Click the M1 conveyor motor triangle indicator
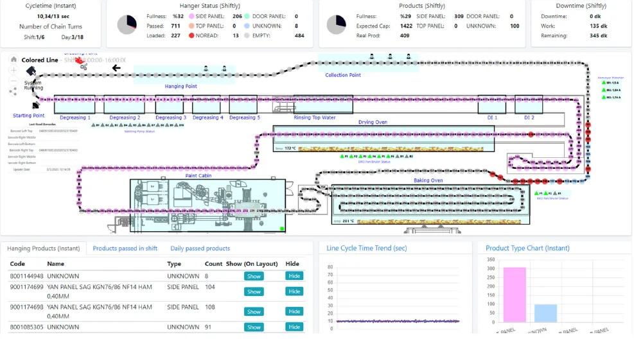The image size is (634, 364). pyautogui.click(x=604, y=83)
